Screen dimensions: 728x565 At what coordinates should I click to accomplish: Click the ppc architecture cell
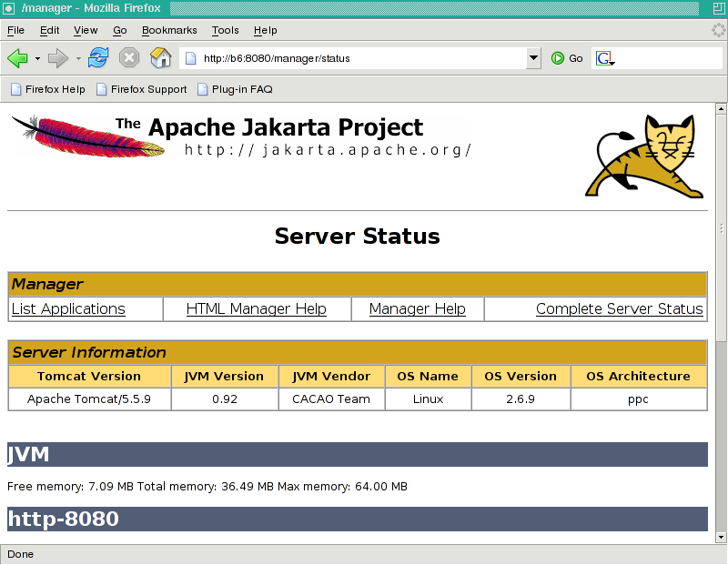(638, 399)
